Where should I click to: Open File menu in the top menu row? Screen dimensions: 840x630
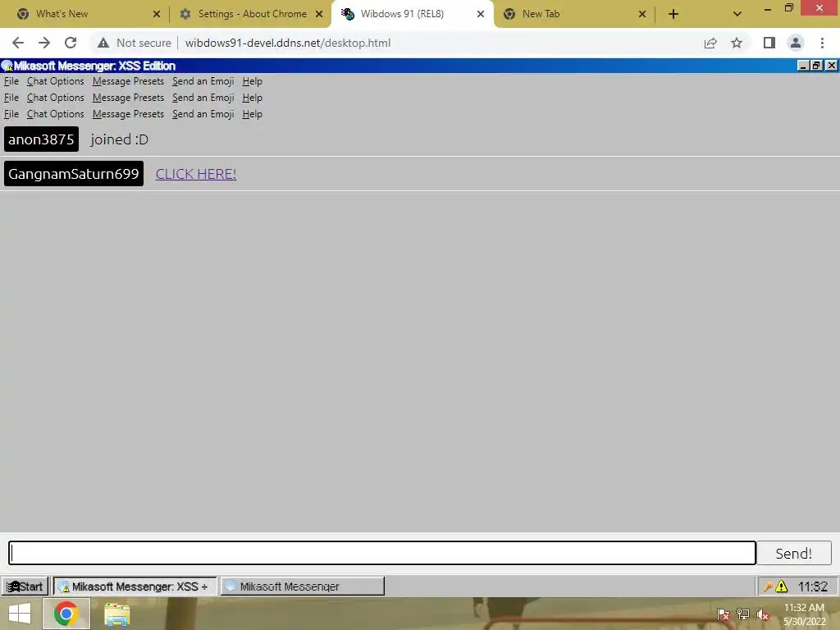point(11,81)
